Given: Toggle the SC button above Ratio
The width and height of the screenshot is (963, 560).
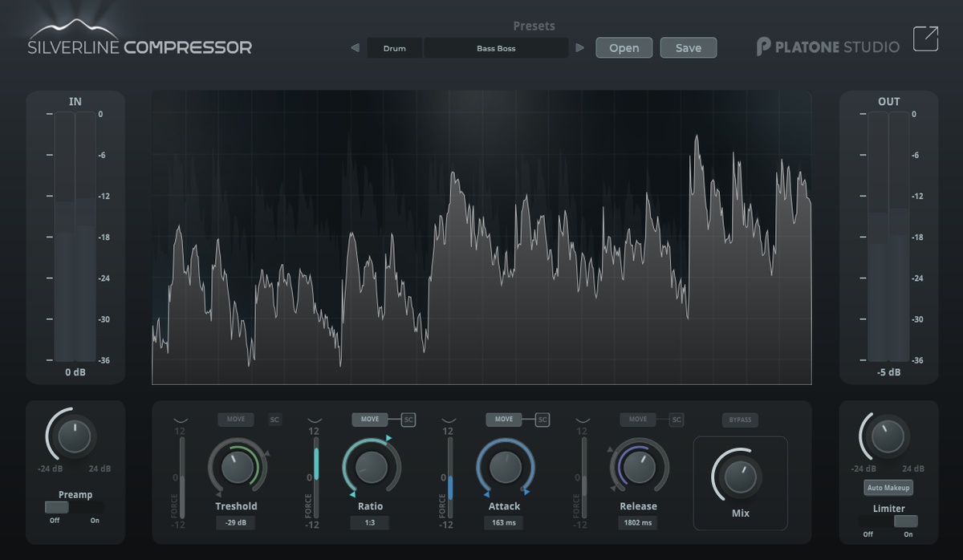Looking at the screenshot, I should coord(408,420).
